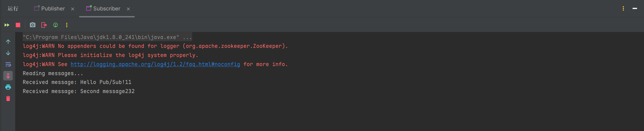Click the java.exe command line text
The width and height of the screenshot is (644, 131).
click(x=107, y=37)
